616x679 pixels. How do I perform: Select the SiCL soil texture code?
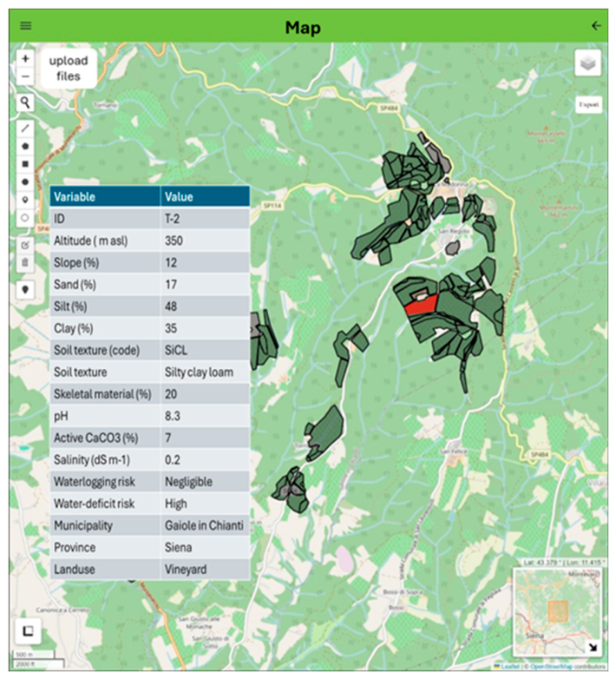[175, 350]
